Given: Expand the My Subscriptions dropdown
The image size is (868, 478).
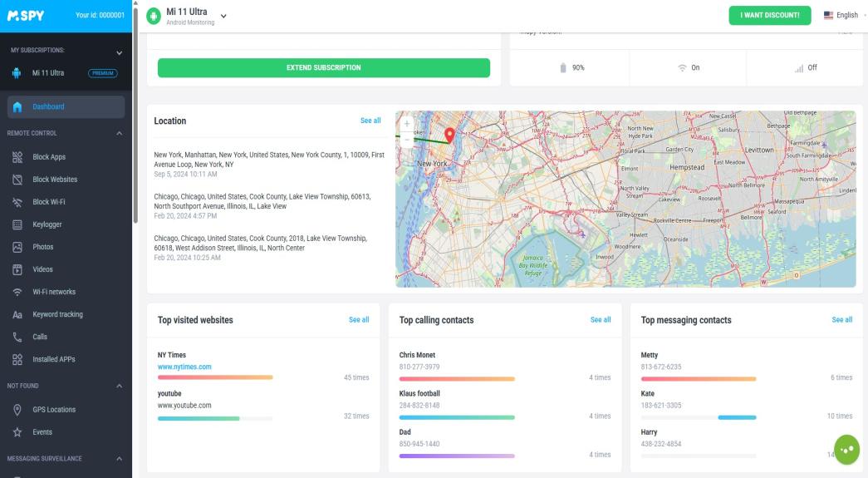Looking at the screenshot, I should coord(119,53).
